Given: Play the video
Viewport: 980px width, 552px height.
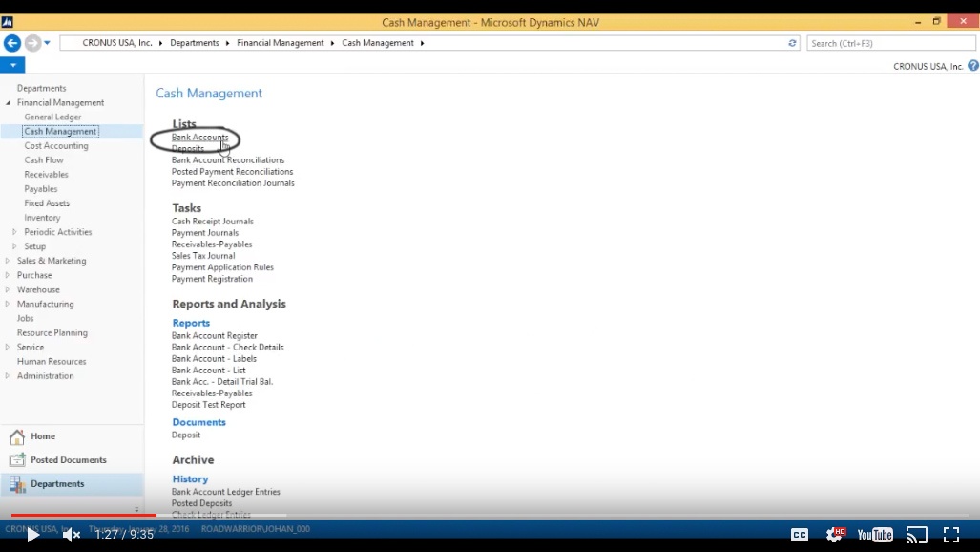Looking at the screenshot, I should pyautogui.click(x=32, y=535).
